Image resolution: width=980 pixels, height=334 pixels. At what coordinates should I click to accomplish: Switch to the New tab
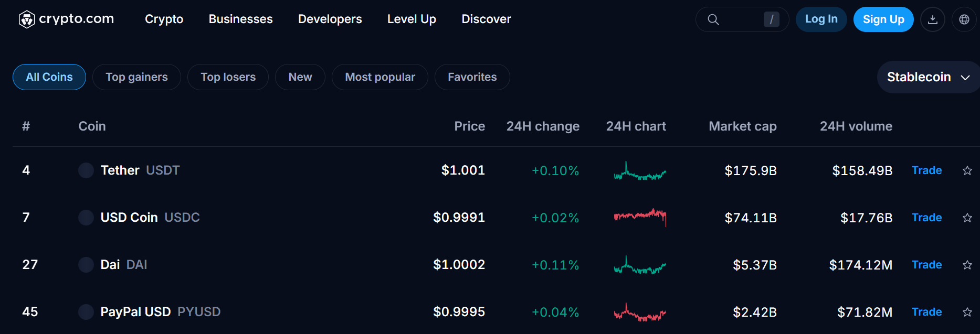pos(300,77)
